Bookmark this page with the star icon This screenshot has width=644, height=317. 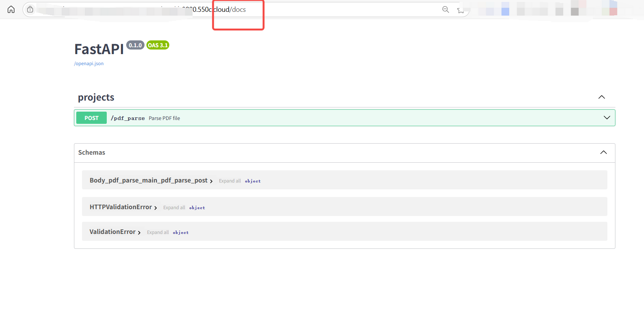[460, 10]
